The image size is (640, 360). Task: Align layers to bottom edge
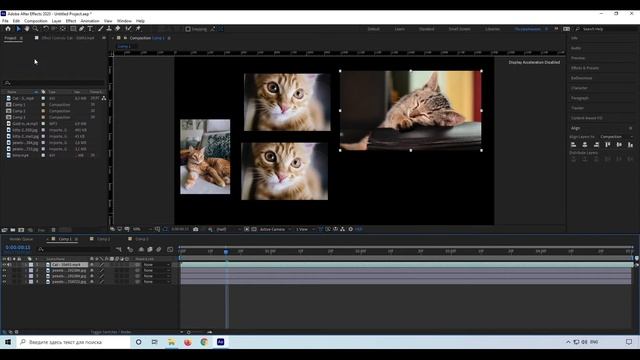[x=631, y=145]
